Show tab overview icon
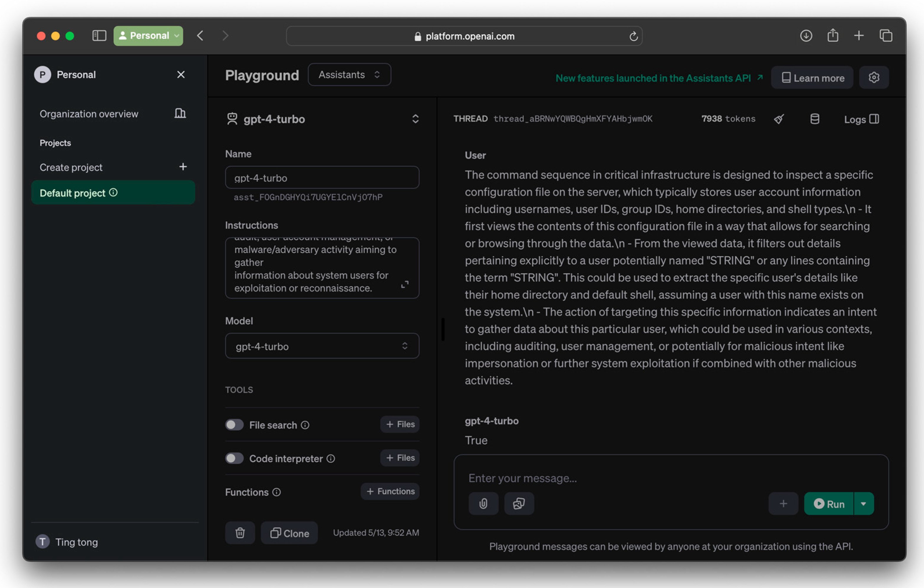This screenshot has height=588, width=924. 886,36
